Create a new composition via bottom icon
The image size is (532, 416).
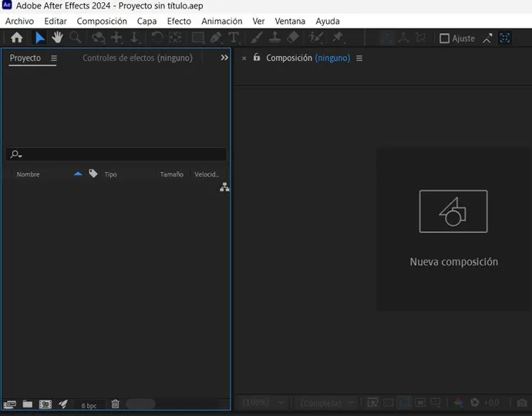click(x=45, y=404)
